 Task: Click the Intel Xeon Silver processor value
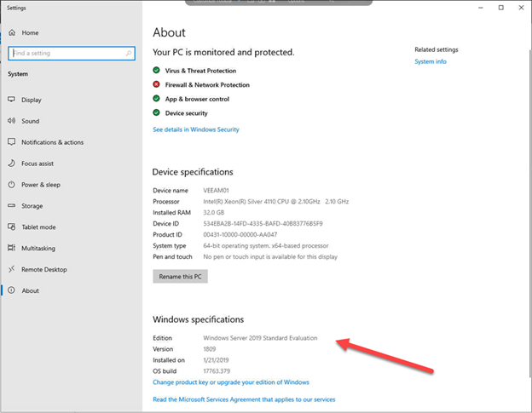(276, 201)
